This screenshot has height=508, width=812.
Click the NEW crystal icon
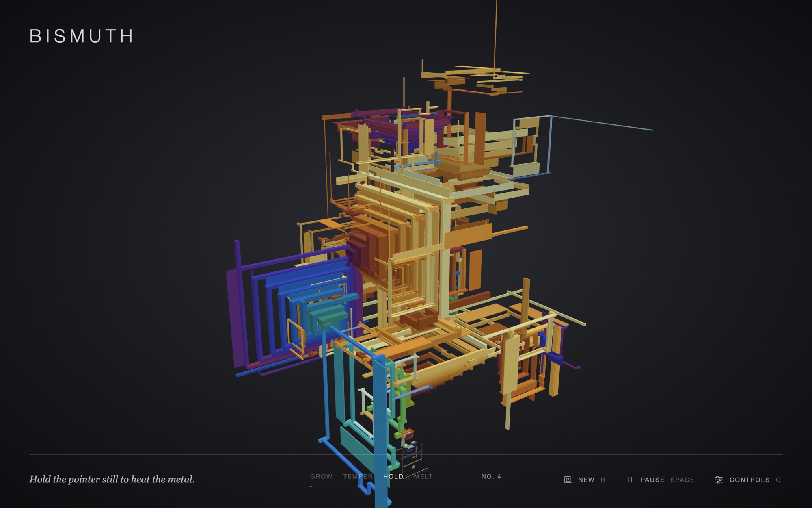tap(568, 480)
